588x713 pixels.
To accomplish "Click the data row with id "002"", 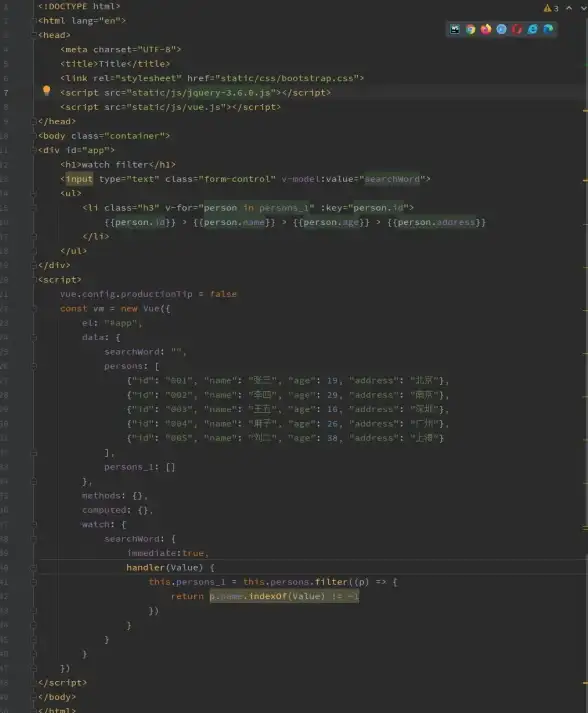I will pos(288,395).
